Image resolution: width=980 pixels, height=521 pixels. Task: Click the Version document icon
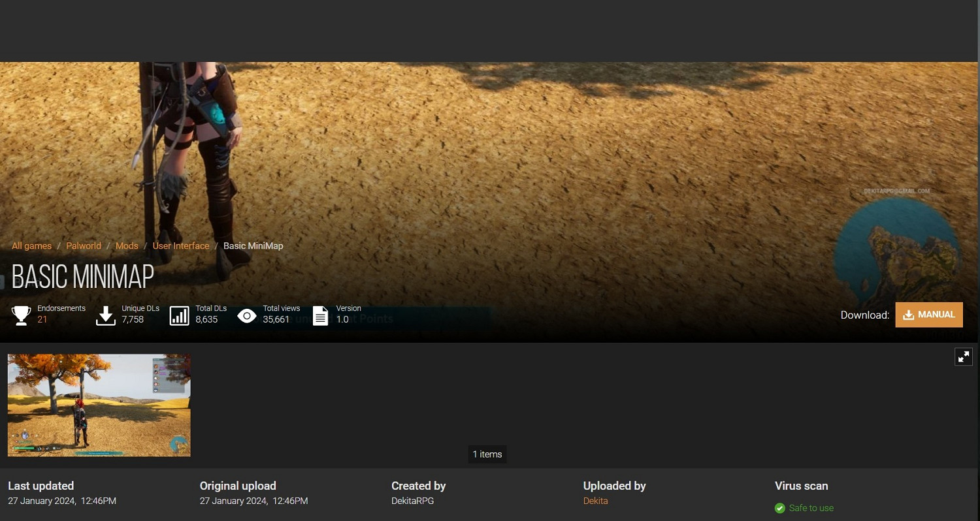click(x=320, y=315)
